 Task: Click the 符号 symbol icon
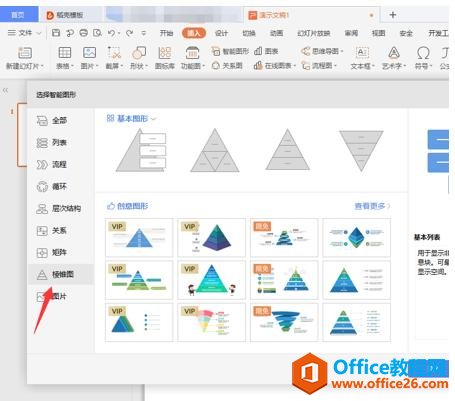pyautogui.click(x=423, y=53)
